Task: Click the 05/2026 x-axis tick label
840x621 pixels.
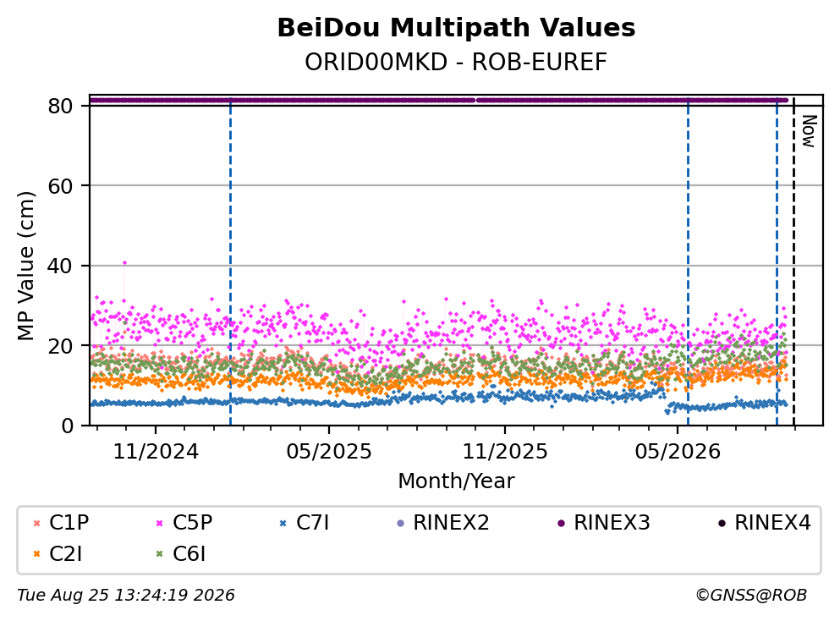Action: pos(678,452)
